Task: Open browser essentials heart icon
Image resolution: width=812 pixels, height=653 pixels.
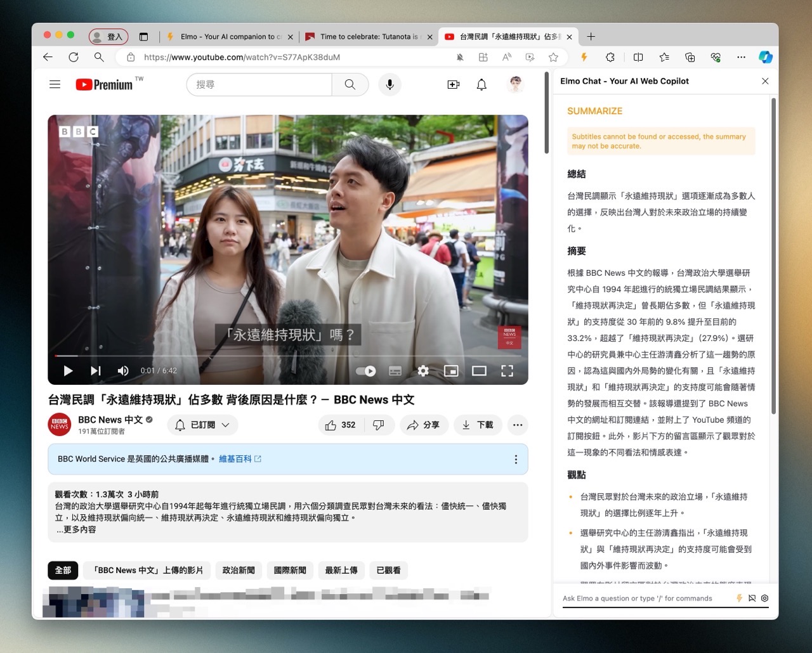Action: (716, 57)
